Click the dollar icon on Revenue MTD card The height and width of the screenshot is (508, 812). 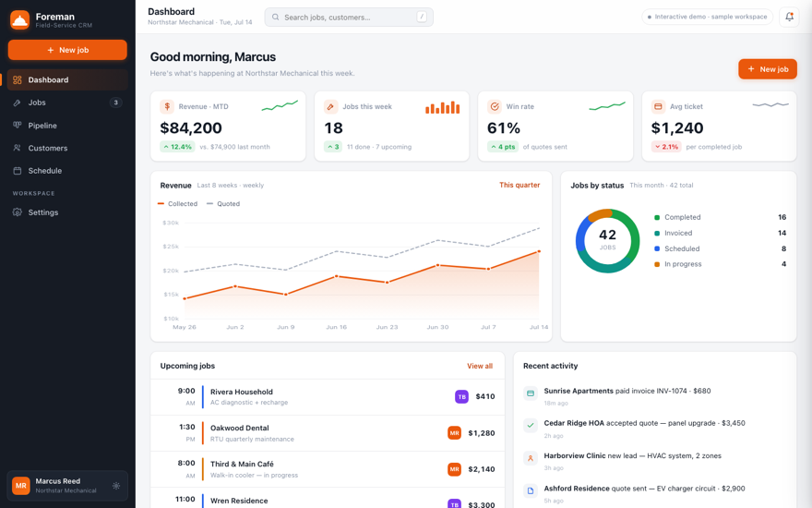pyautogui.click(x=167, y=107)
